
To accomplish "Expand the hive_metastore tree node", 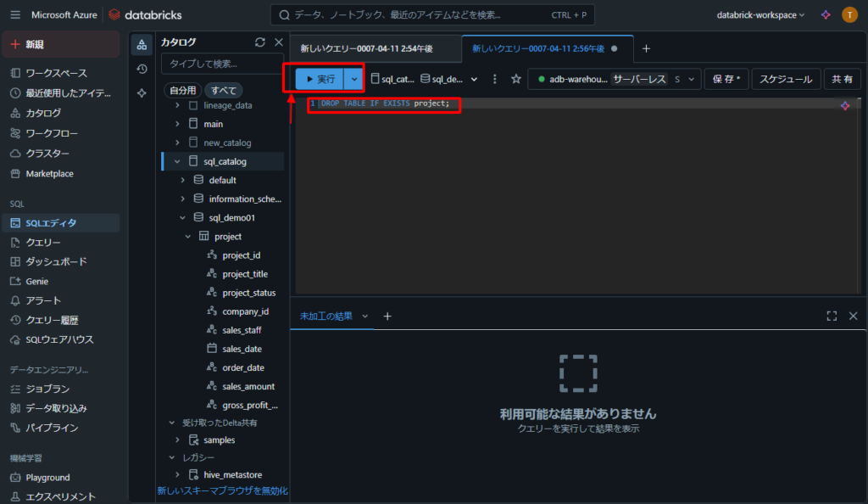I will tap(177, 474).
